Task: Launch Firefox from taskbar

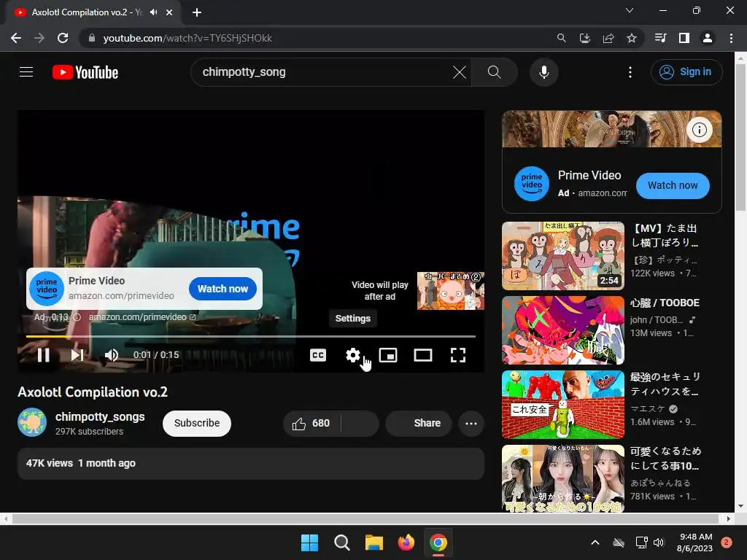Action: pos(406,542)
